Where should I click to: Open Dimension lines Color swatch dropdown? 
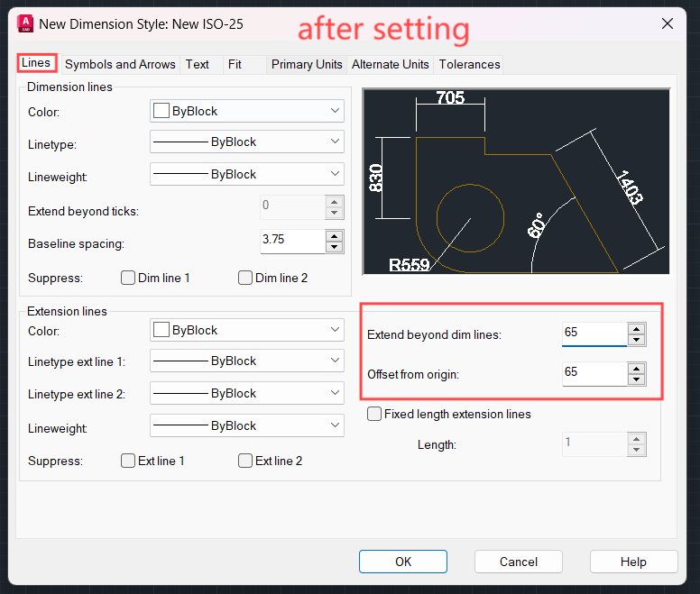pyautogui.click(x=247, y=112)
